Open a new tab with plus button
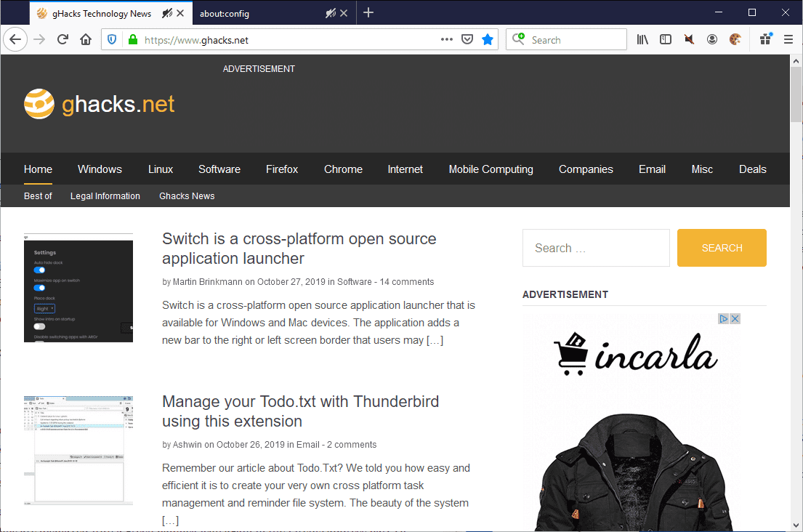The width and height of the screenshot is (803, 532). (x=368, y=13)
